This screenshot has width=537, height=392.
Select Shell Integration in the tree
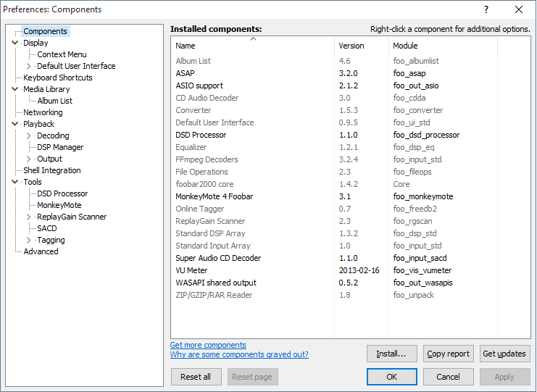pos(52,170)
